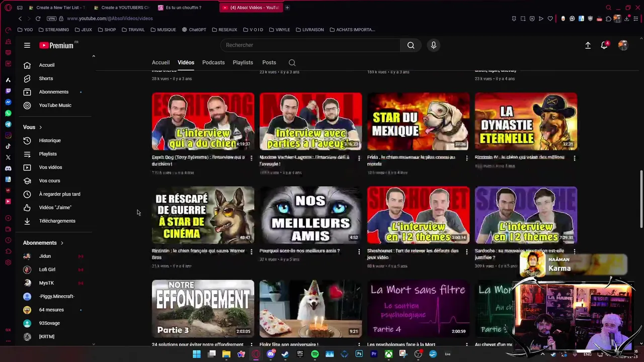Open YouTube Music in the sidebar

[x=54, y=106]
